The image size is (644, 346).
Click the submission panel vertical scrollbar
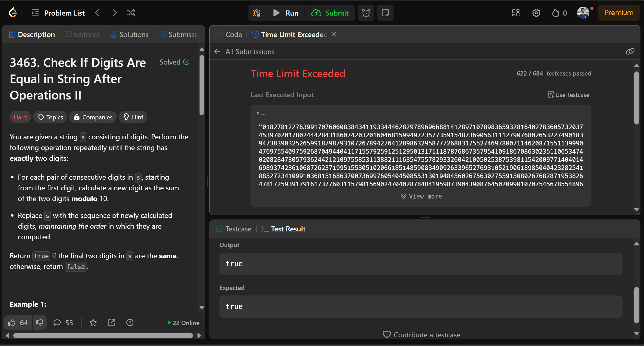click(x=637, y=98)
